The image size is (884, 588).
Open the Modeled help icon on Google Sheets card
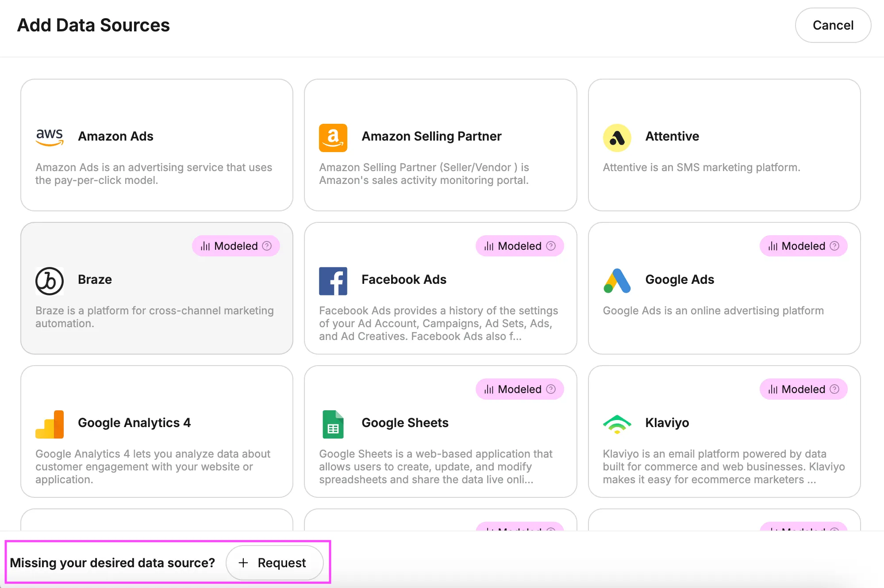coord(551,389)
